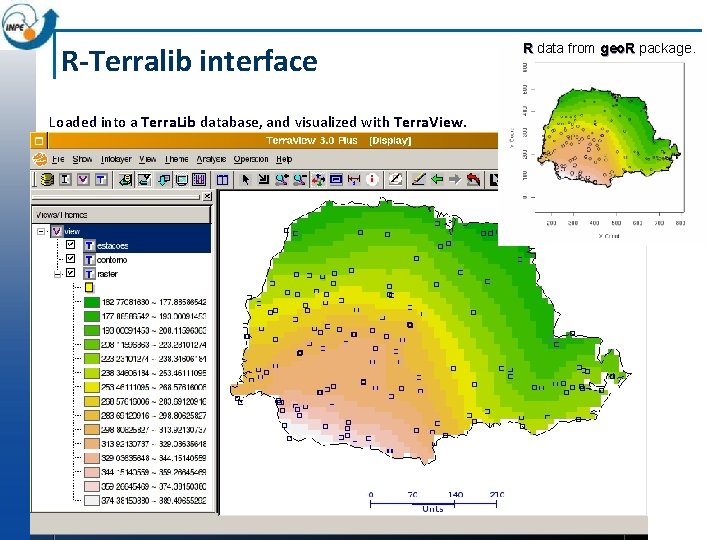Select the round info 'i' tool

point(372,180)
